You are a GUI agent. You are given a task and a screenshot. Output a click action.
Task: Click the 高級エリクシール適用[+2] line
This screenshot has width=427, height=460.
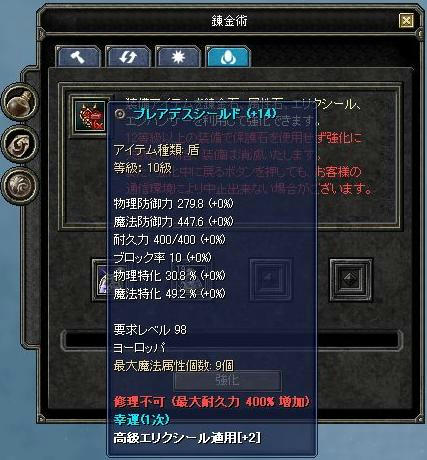tap(187, 438)
